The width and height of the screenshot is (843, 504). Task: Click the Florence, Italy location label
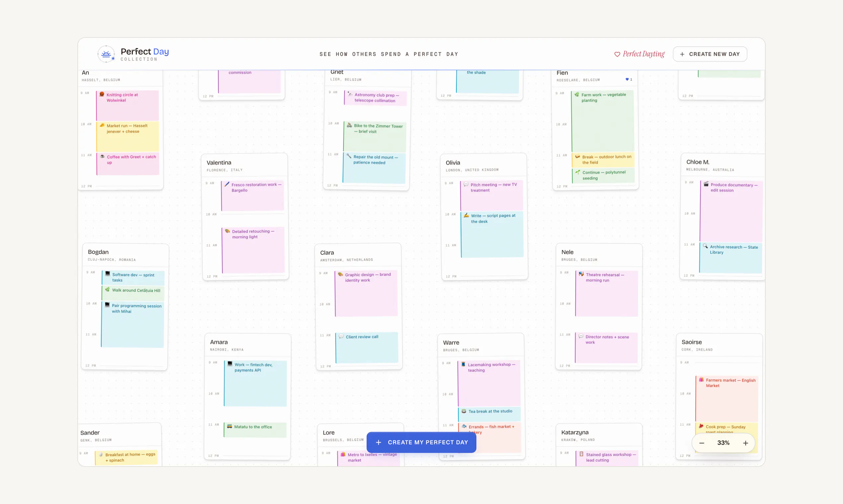225,170
